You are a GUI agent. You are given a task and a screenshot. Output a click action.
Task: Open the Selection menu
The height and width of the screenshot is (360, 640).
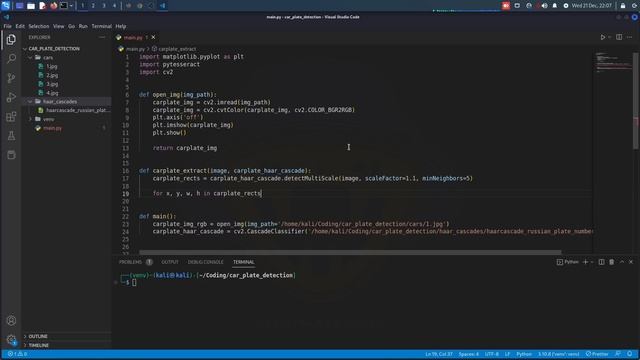coord(39,26)
